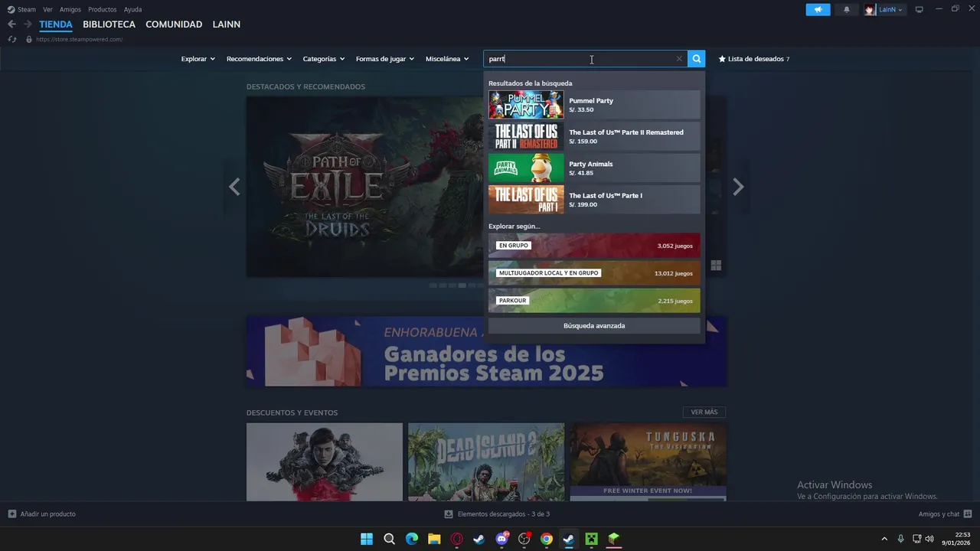
Task: Clear the search text with the X icon
Action: coord(678,59)
